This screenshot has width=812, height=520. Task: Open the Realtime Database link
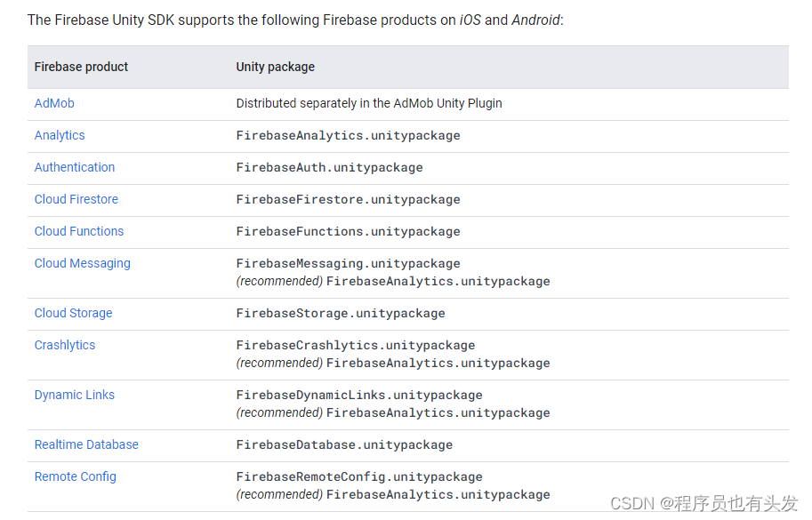tap(86, 445)
